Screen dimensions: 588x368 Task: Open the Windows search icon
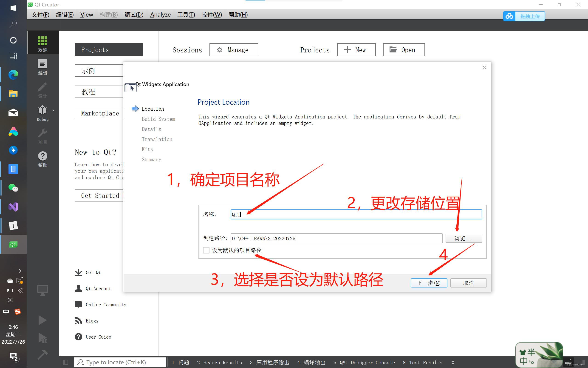point(13,24)
